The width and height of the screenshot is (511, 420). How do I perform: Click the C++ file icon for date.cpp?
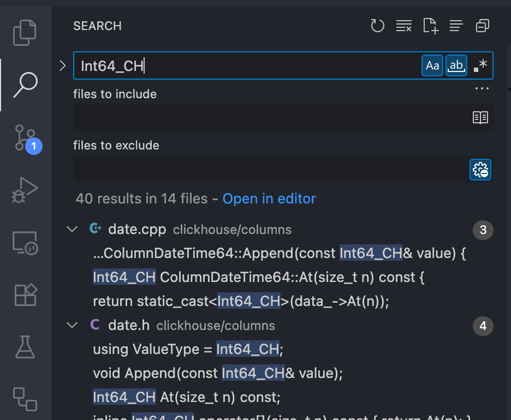click(x=95, y=229)
